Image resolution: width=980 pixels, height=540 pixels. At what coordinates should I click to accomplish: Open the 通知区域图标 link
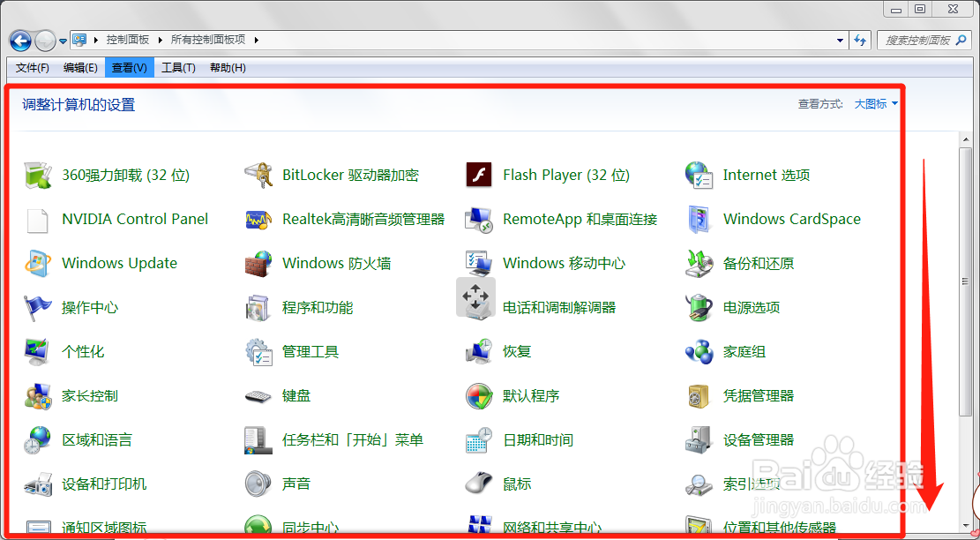[104, 529]
